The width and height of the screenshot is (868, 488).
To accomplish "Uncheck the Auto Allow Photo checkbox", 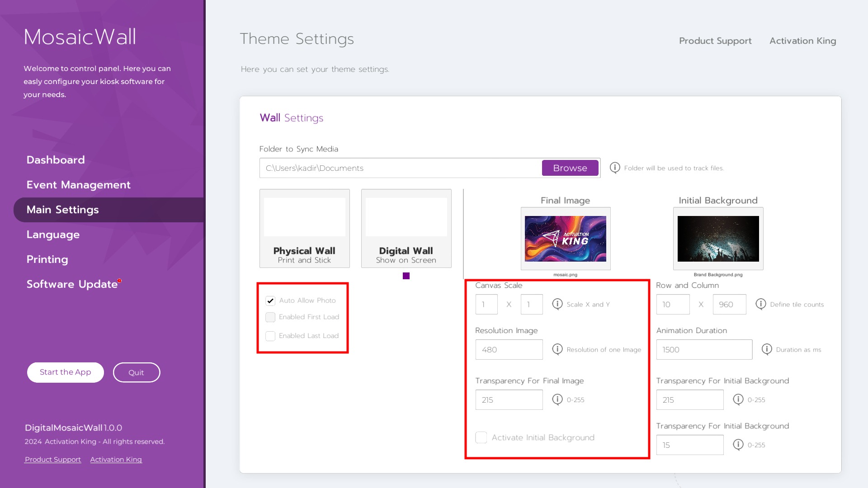I will click(270, 300).
